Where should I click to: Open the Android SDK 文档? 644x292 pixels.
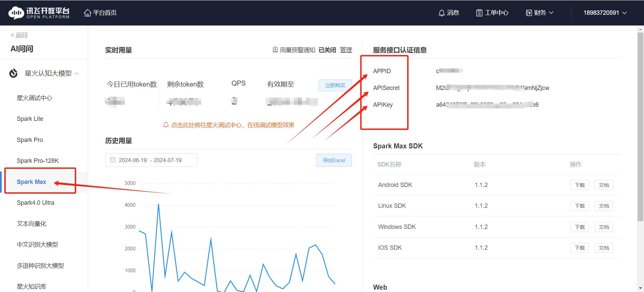[604, 185]
